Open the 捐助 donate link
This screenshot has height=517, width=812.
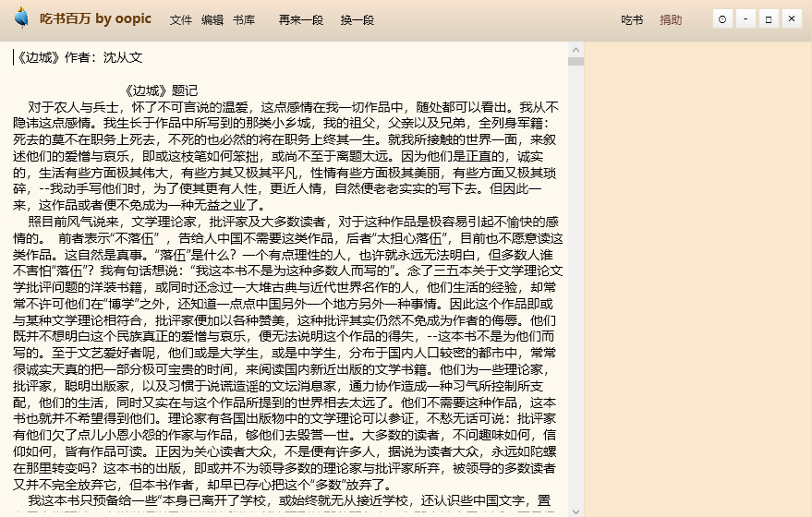point(671,20)
